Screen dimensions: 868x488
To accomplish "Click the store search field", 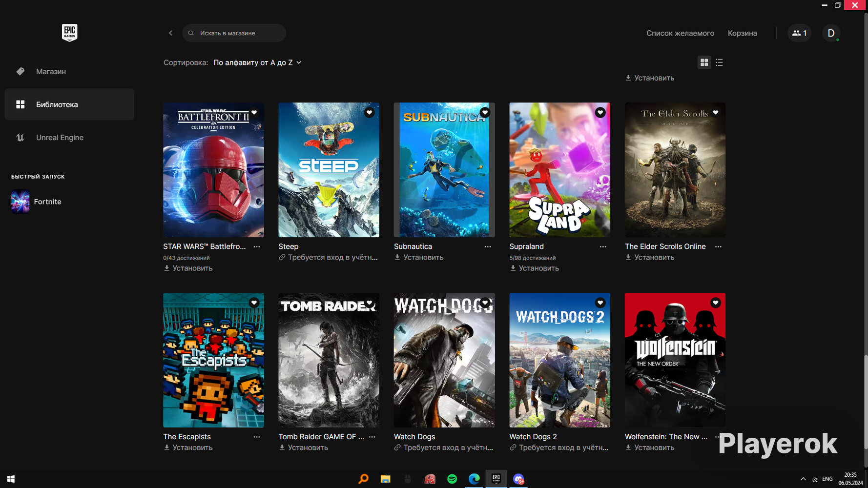I will (234, 33).
